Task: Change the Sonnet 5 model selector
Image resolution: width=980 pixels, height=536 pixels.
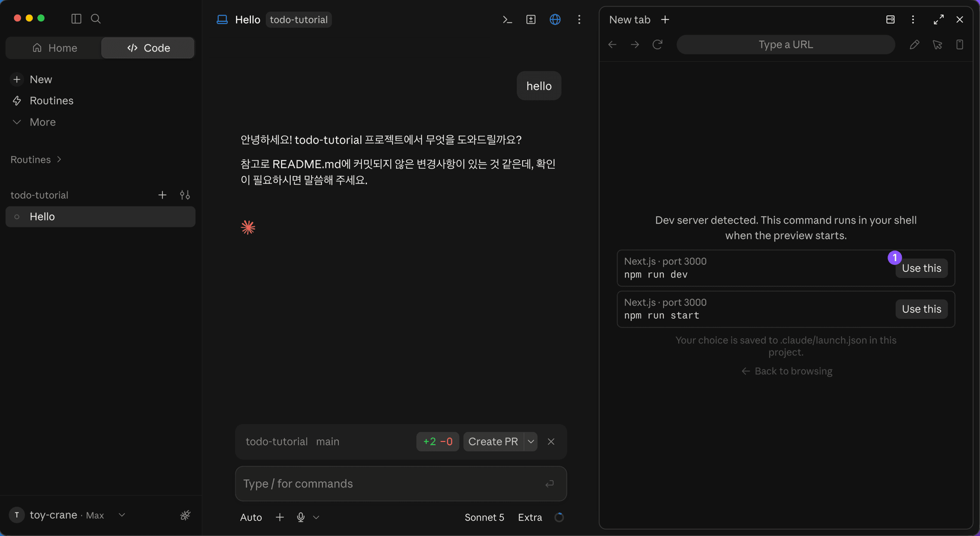Action: [x=484, y=517]
